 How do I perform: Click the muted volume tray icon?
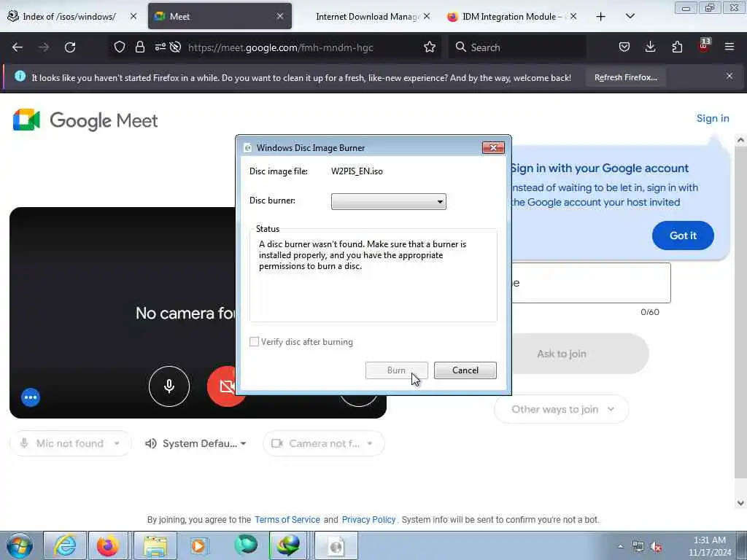click(656, 547)
